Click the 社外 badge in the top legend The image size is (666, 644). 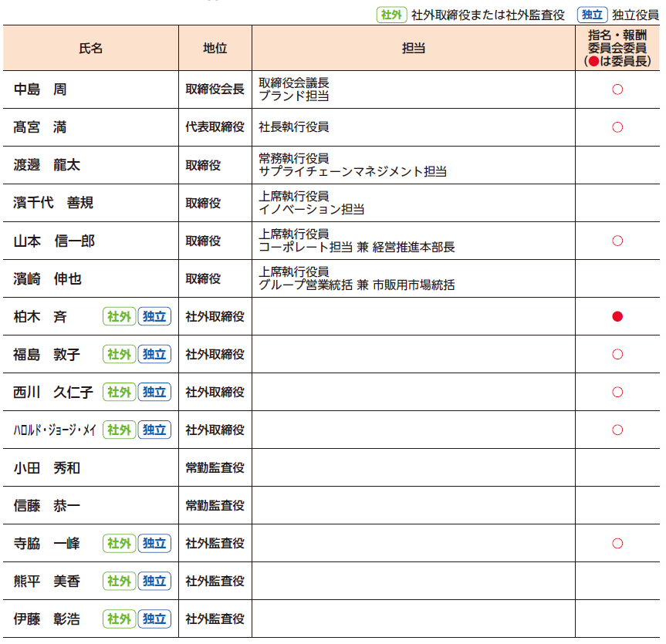pos(391,15)
